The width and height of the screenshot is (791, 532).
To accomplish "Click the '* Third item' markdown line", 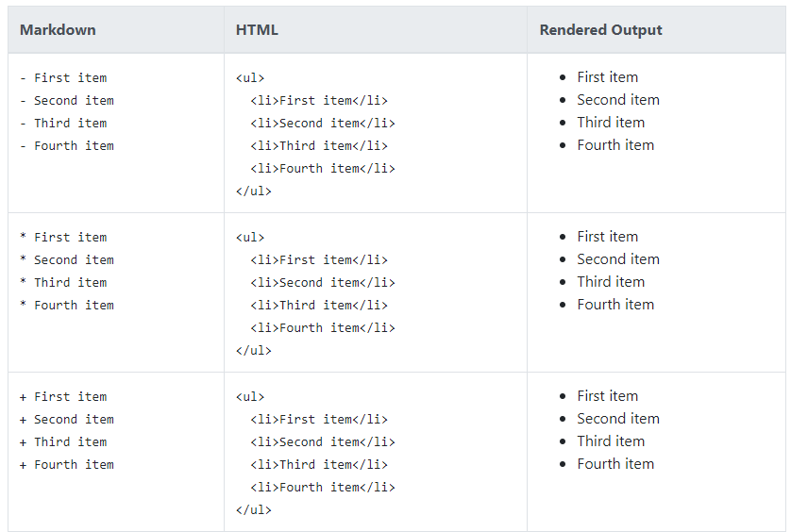I will [63, 283].
